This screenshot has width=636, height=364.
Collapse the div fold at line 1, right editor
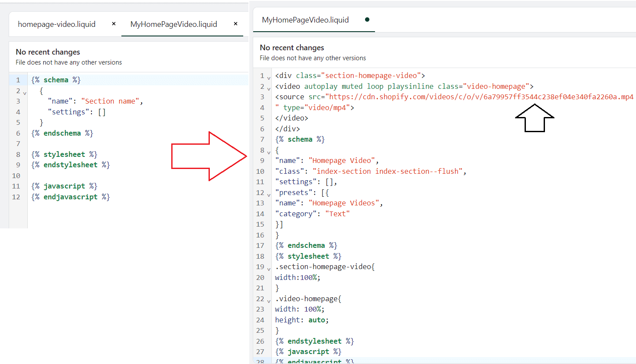click(x=269, y=78)
